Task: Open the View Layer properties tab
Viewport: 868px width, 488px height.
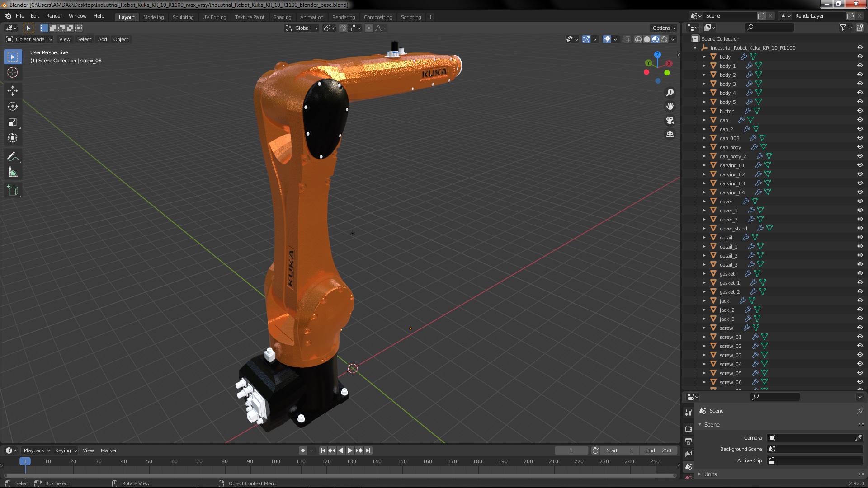Action: 689,454
